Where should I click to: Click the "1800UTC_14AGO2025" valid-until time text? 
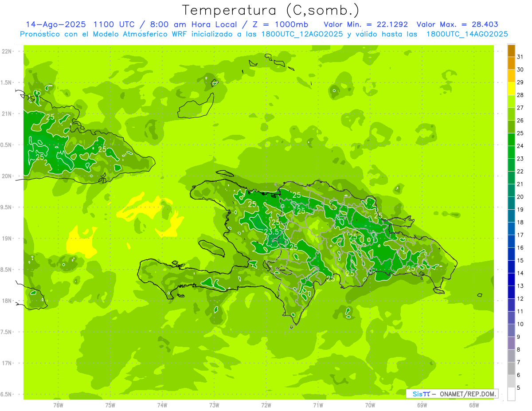coord(467,34)
